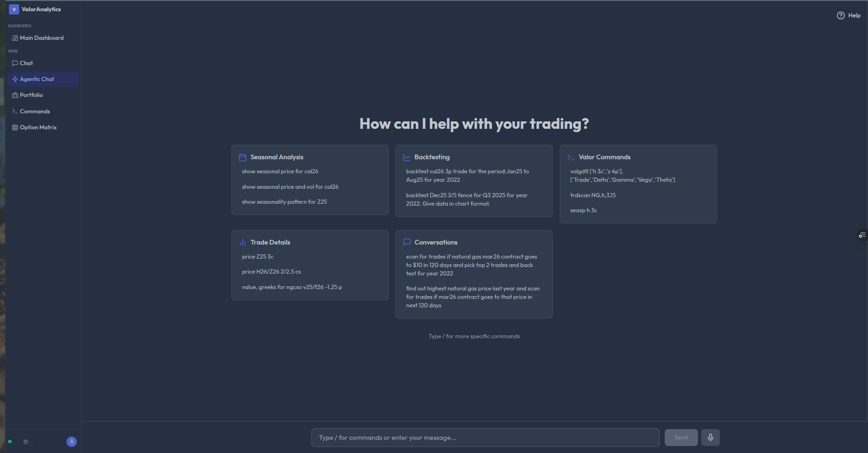
Task: Open the user profile avatar icon
Action: [x=72, y=442]
